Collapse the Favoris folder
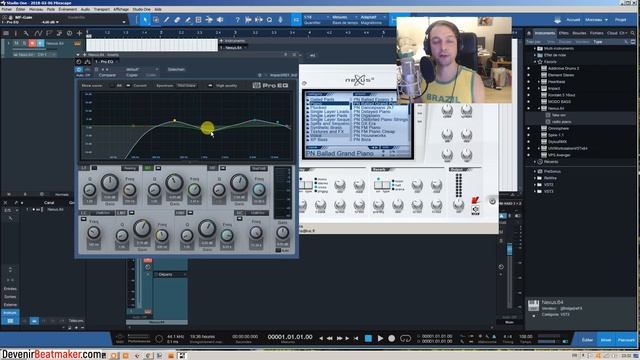The height and width of the screenshot is (360, 640). click(535, 62)
